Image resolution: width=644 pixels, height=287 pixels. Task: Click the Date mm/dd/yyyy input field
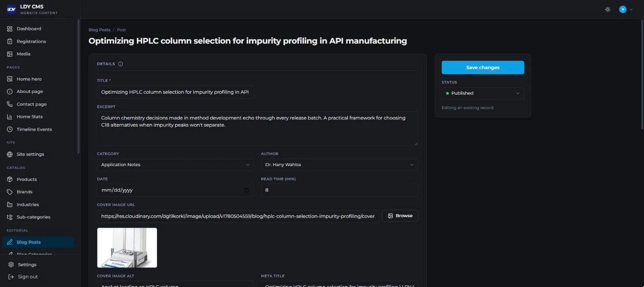[x=175, y=190]
